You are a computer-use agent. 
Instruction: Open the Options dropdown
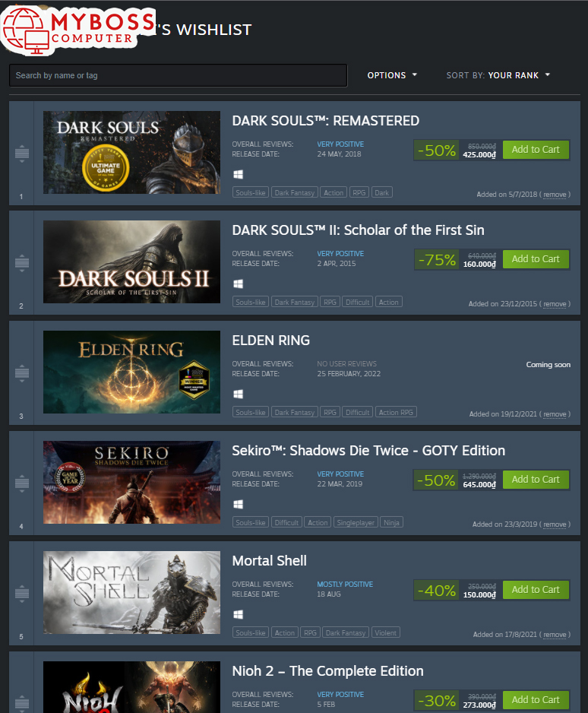point(392,75)
